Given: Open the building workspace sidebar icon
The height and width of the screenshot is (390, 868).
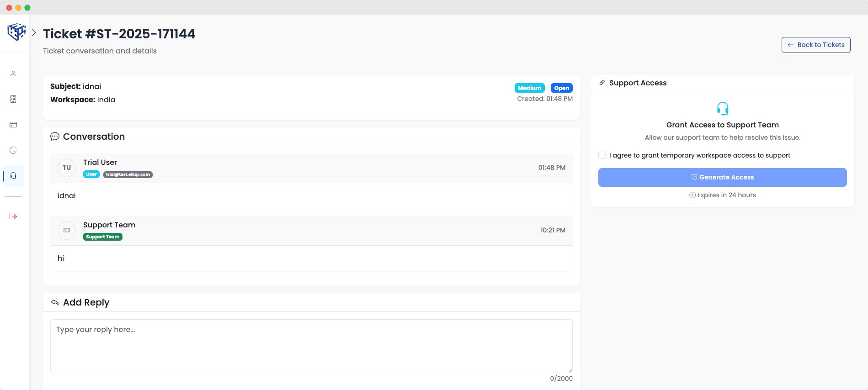Looking at the screenshot, I should click(x=13, y=99).
